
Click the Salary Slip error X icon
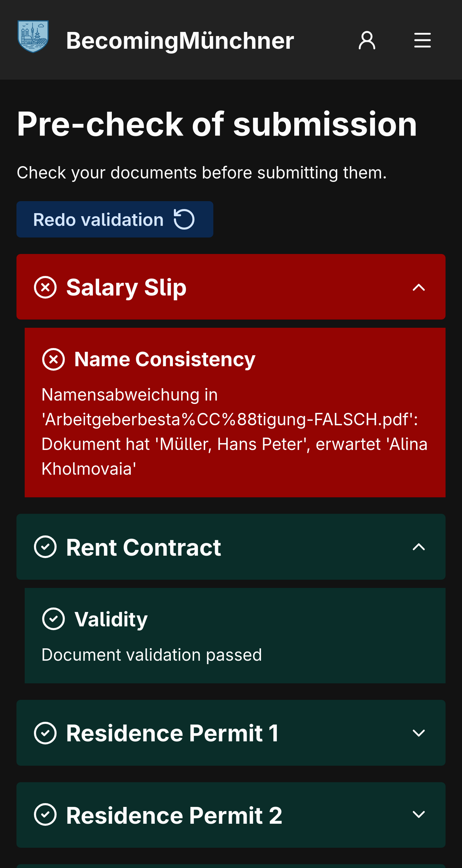pyautogui.click(x=45, y=287)
